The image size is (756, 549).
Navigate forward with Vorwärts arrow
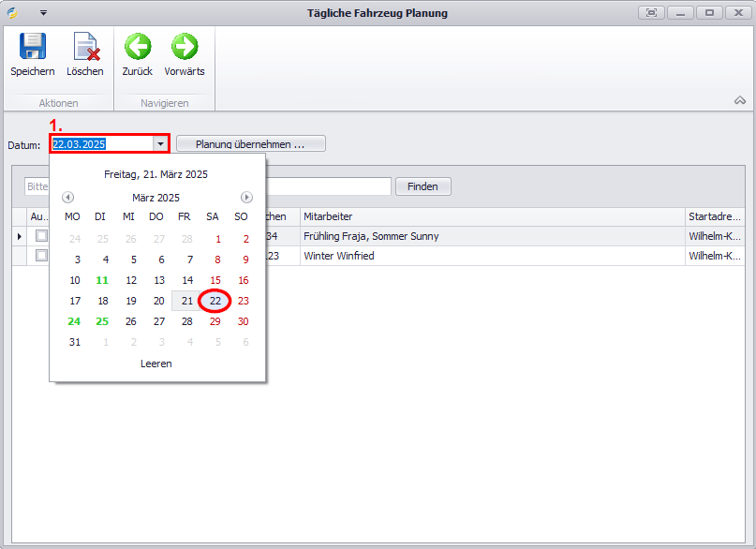click(185, 48)
